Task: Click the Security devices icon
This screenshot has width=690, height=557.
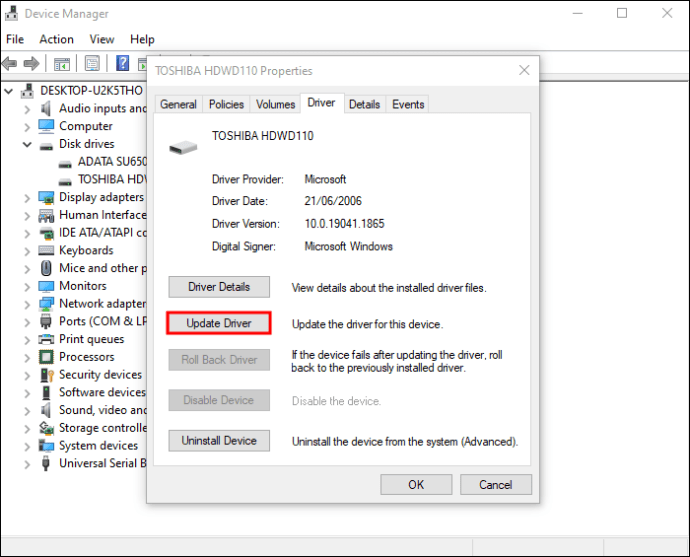Action: point(47,375)
